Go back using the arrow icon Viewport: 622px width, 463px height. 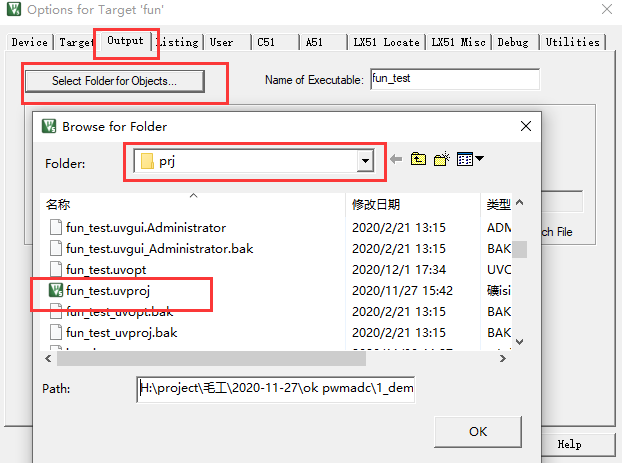pyautogui.click(x=396, y=159)
